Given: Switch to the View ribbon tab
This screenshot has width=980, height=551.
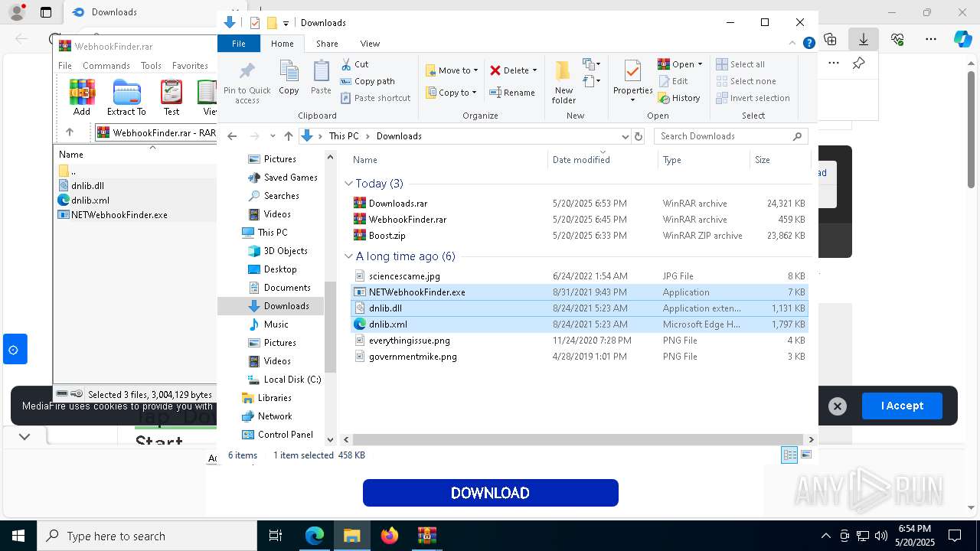Looking at the screenshot, I should 370,44.
